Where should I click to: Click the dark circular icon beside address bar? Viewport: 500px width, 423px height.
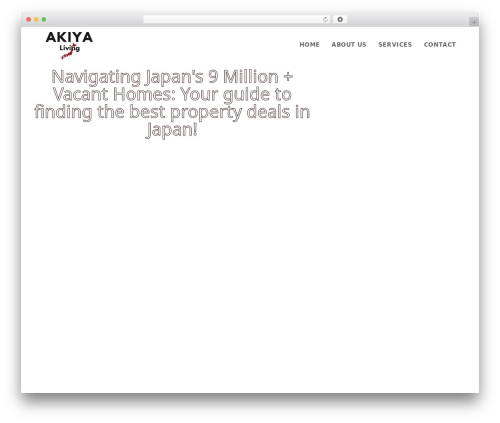pyautogui.click(x=340, y=20)
